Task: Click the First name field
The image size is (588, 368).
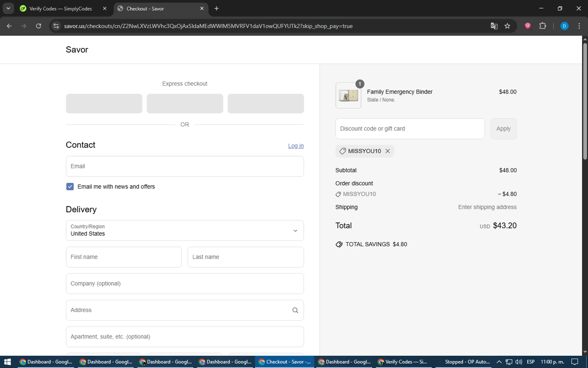Action: pos(124,257)
